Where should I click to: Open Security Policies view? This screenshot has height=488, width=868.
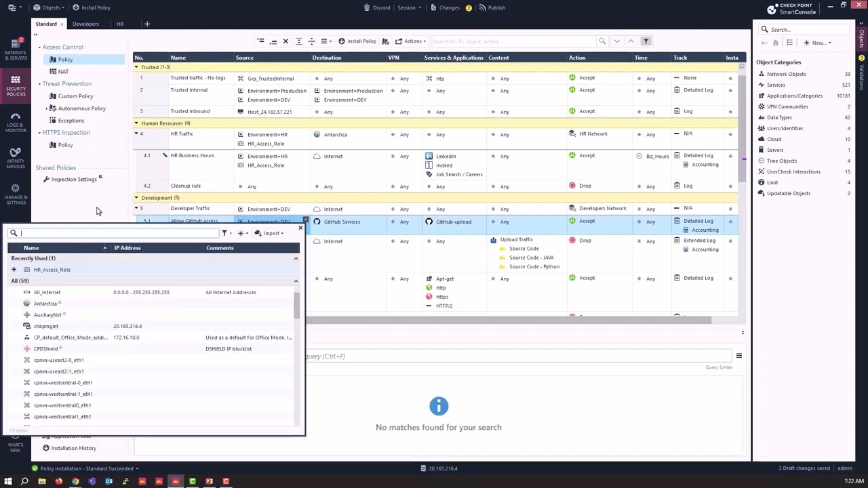tap(16, 86)
